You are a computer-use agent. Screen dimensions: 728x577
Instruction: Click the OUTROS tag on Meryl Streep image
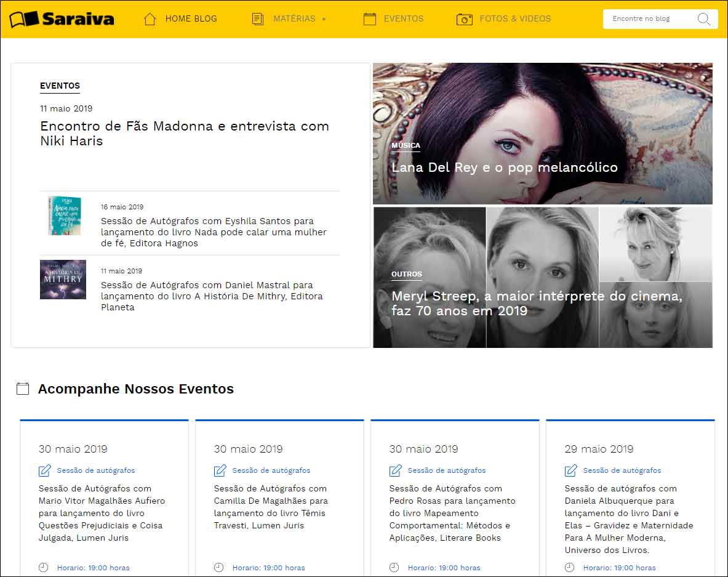[x=407, y=274]
